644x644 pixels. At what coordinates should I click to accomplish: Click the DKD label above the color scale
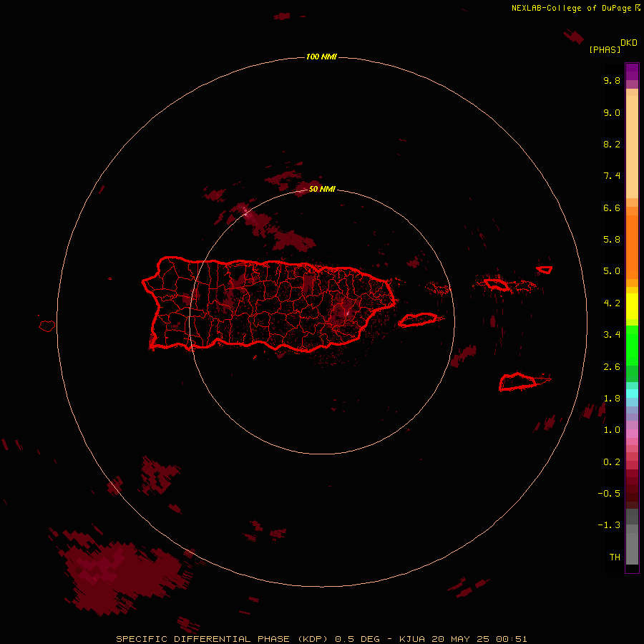629,42
